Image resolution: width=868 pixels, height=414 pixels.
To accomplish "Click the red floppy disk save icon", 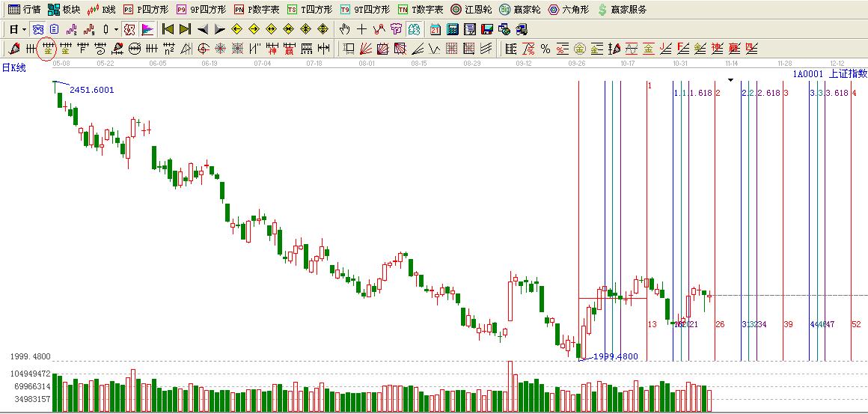I will pyautogui.click(x=486, y=29).
